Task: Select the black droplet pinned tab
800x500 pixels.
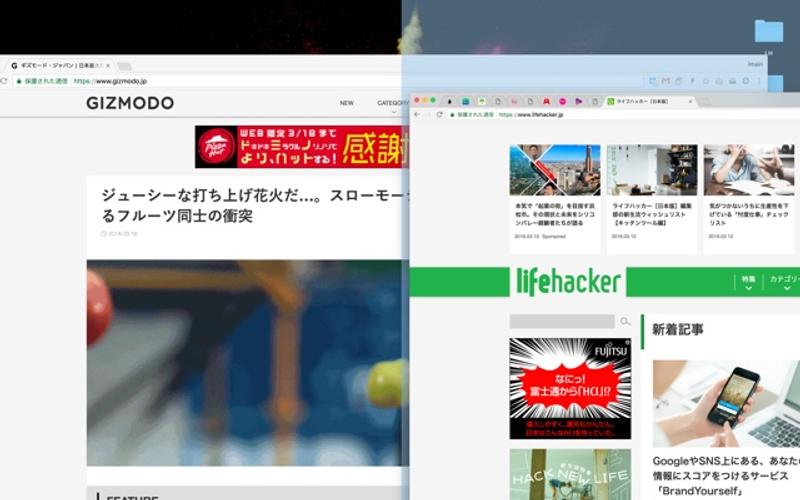Action: pos(449,102)
